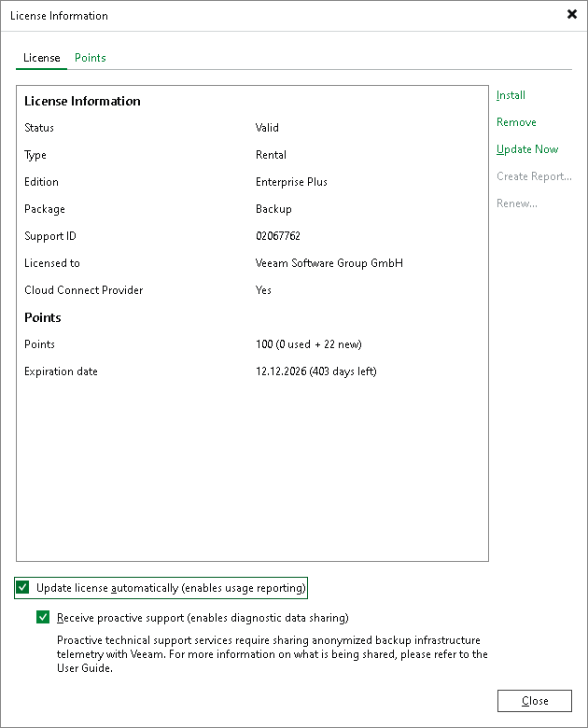The image size is (588, 728).
Task: Select the Edition value 'Enterprise Plus'
Action: pos(291,182)
